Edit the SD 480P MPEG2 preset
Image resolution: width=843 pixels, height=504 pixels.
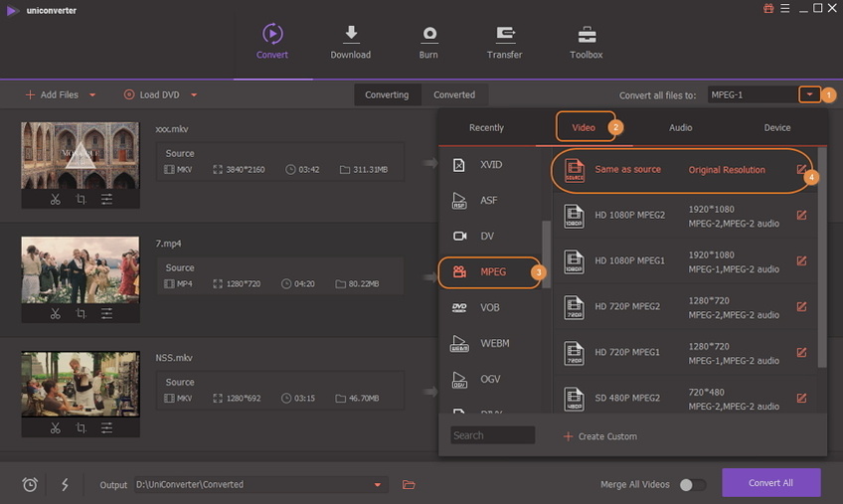pos(801,398)
